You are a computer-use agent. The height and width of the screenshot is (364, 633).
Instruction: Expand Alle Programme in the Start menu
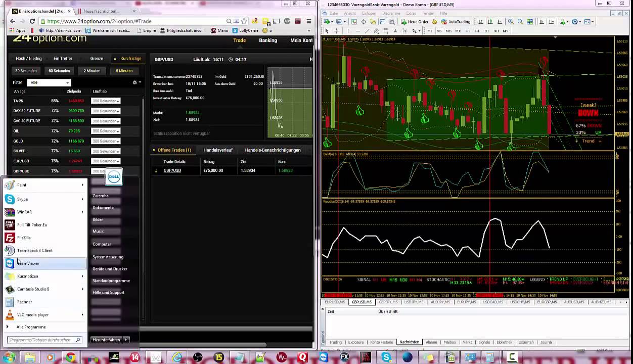31,327
